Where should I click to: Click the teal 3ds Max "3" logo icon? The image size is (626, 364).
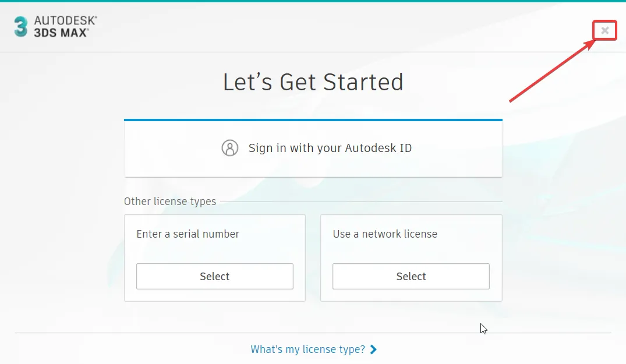(21, 27)
